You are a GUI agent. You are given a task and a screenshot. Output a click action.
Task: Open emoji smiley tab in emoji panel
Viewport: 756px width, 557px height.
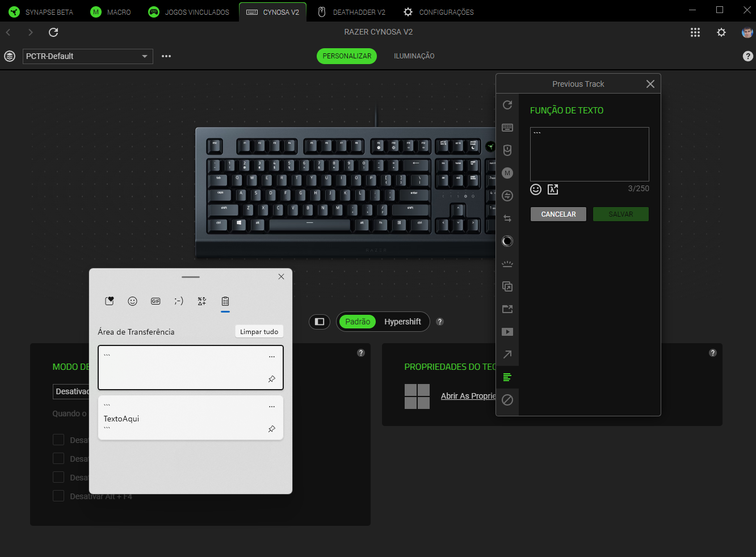[132, 301]
